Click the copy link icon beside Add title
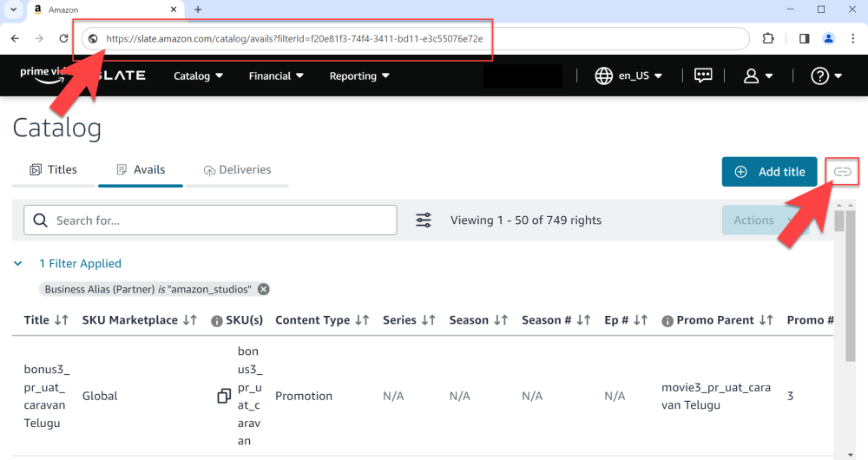This screenshot has height=460, width=868. 842,172
